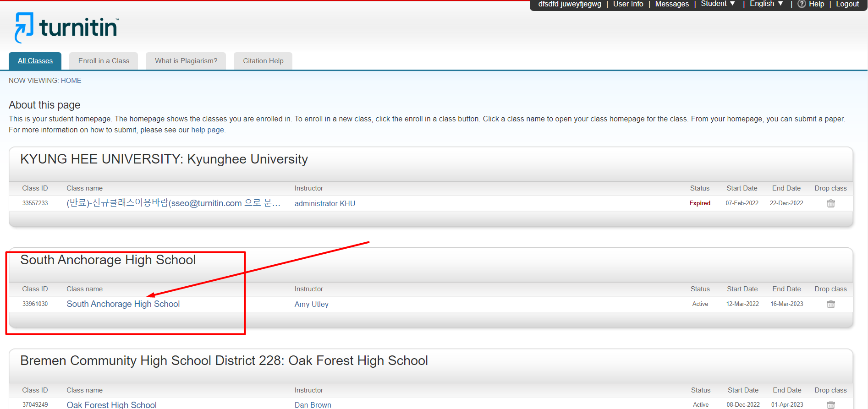Open User Info page

(628, 4)
